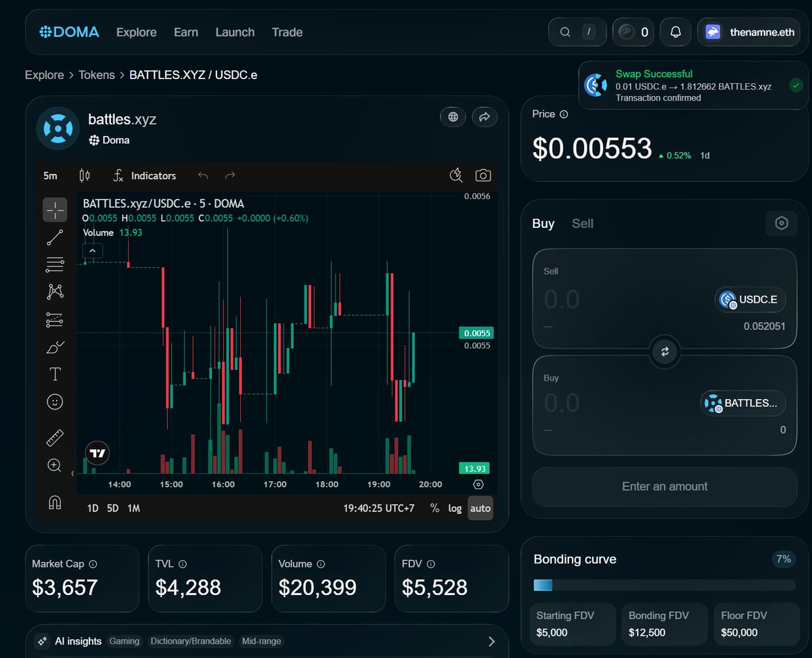
Task: Click the Enter an amount button
Action: (x=665, y=486)
